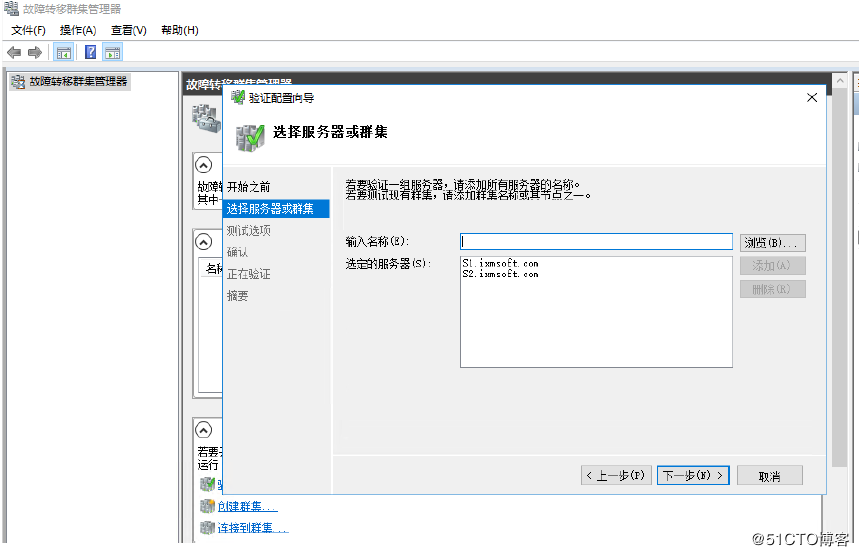Select the 确认 wizard step

click(237, 252)
